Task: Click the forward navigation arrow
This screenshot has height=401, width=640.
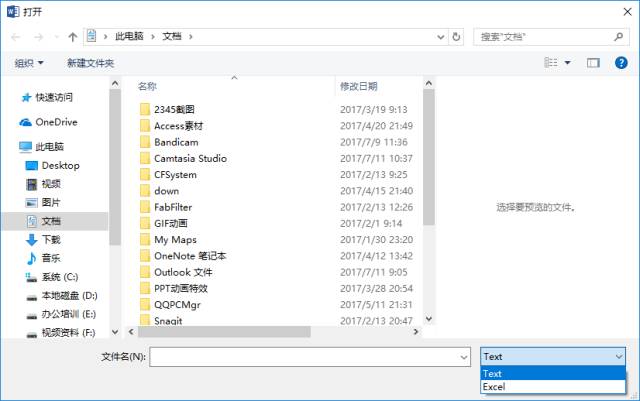Action: point(38,37)
